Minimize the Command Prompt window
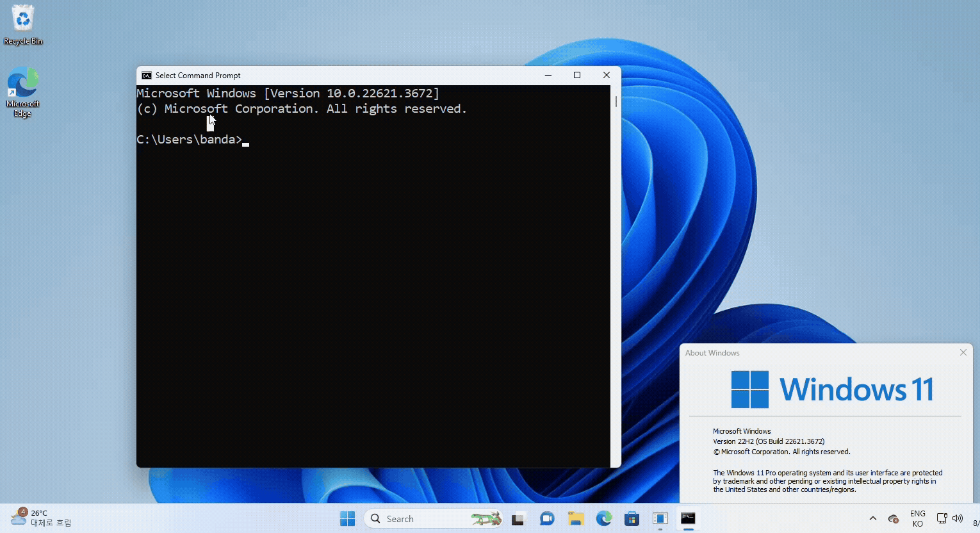The width and height of the screenshot is (980, 533). (x=548, y=76)
